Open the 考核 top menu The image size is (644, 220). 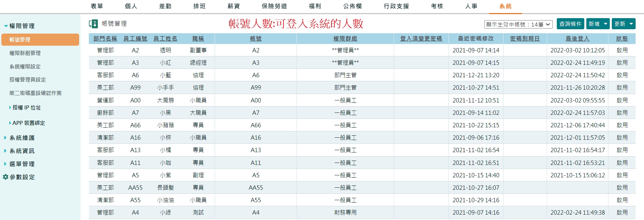[x=437, y=6]
